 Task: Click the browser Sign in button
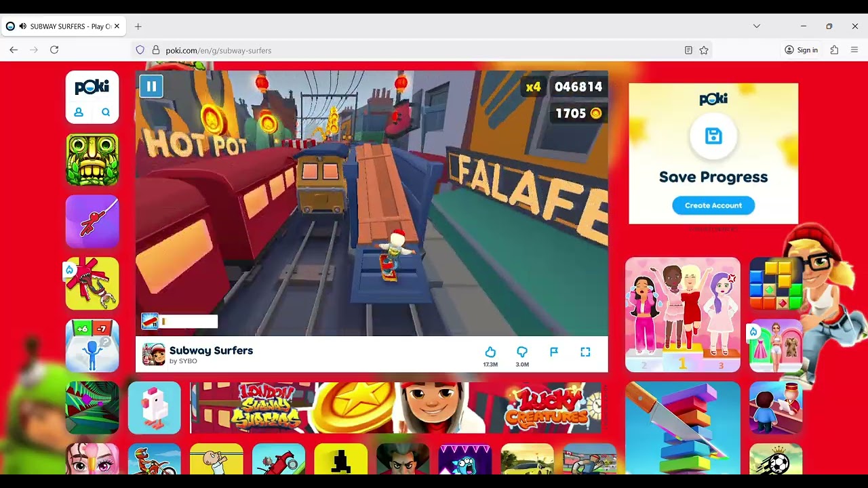pyautogui.click(x=801, y=50)
